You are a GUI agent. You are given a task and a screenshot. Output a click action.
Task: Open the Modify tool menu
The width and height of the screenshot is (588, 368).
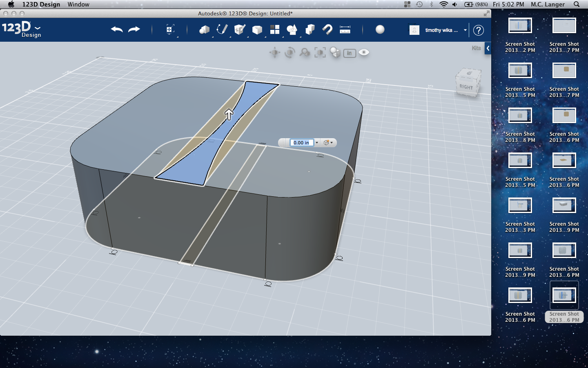pos(257,29)
